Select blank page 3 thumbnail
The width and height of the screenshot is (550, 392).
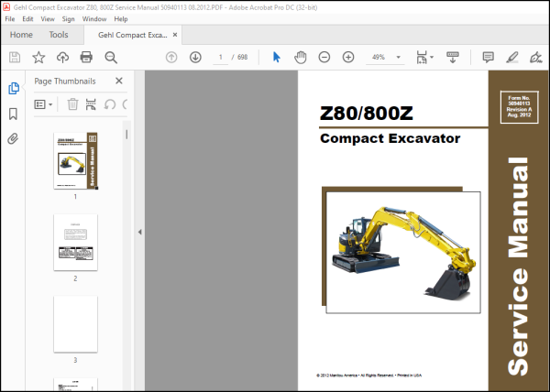pos(75,324)
